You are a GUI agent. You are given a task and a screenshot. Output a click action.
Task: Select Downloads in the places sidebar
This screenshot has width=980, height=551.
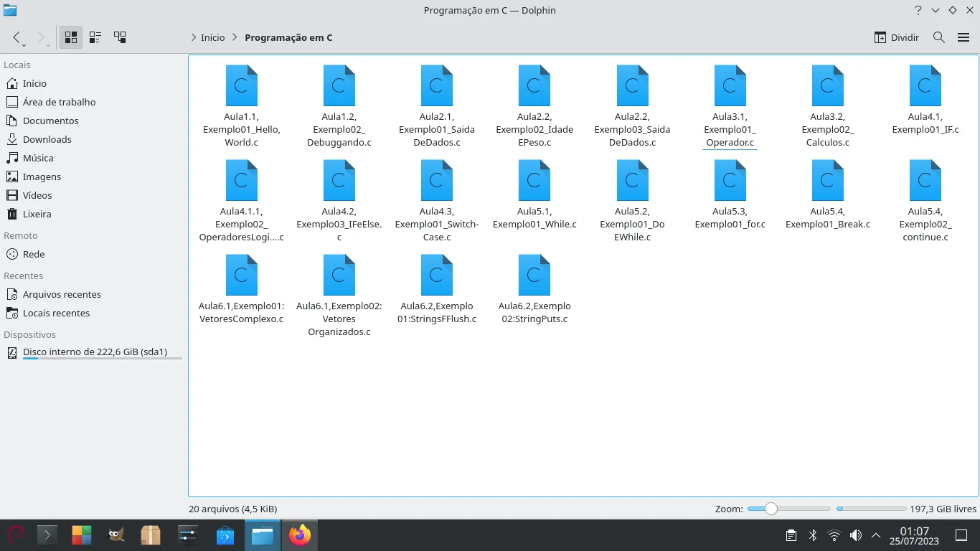tap(47, 139)
